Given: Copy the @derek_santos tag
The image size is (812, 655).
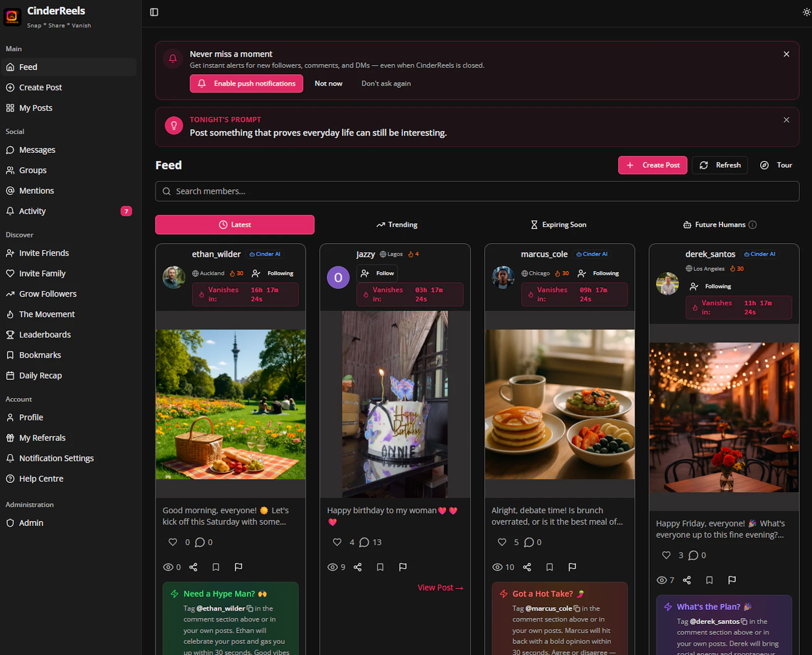Looking at the screenshot, I should [744, 621].
